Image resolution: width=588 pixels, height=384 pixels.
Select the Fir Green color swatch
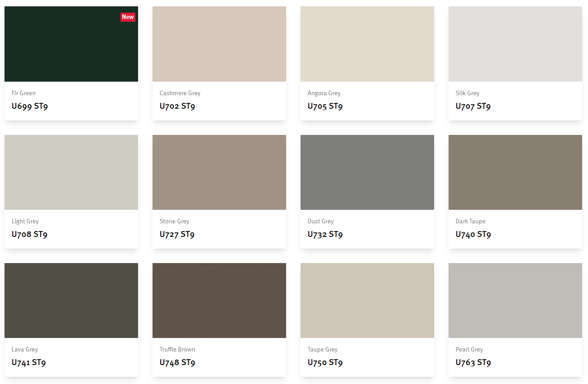click(x=71, y=44)
